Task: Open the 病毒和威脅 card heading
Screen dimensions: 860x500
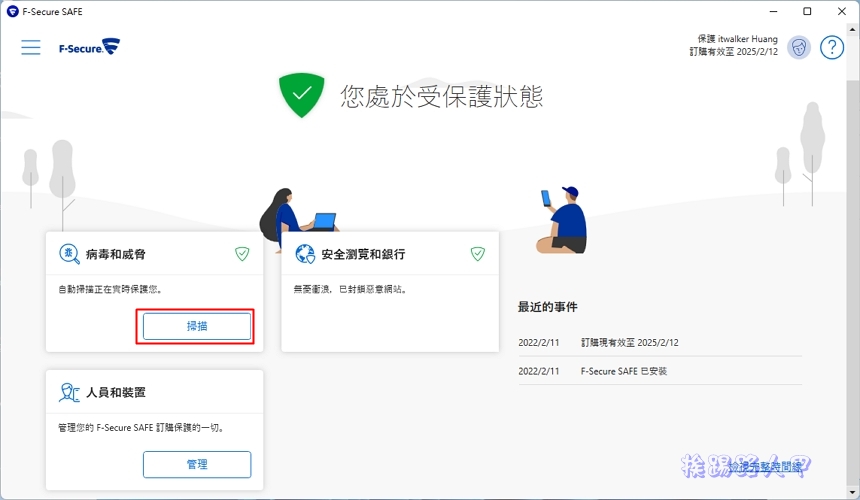Action: [116, 254]
